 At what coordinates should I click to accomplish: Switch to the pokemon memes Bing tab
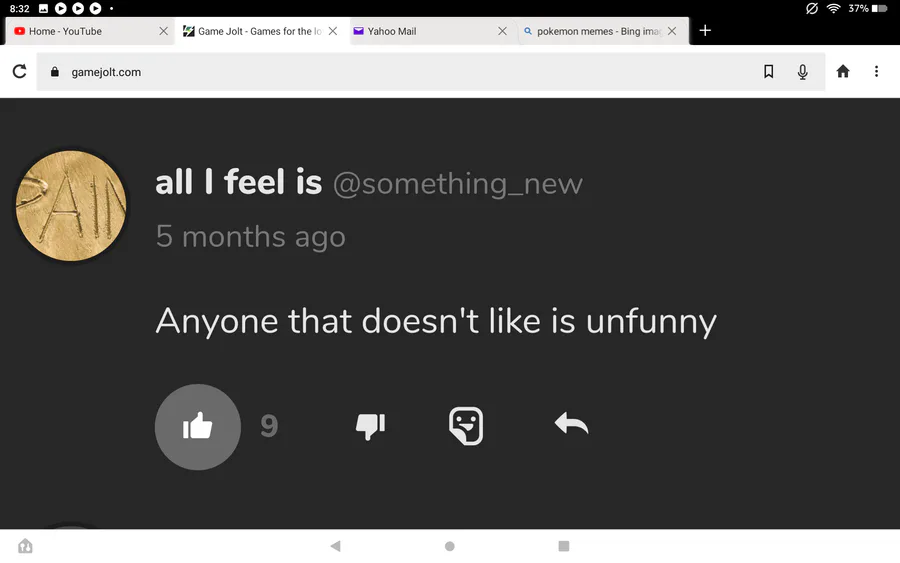click(x=590, y=31)
